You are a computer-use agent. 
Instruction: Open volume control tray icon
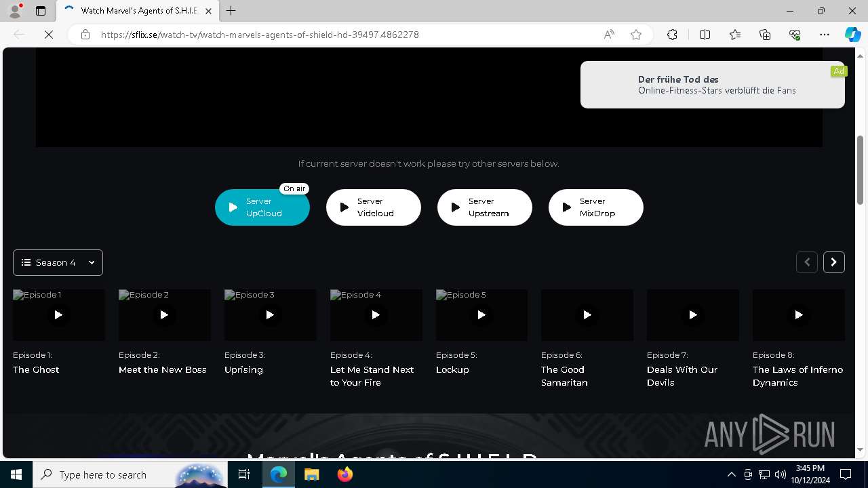(x=780, y=474)
